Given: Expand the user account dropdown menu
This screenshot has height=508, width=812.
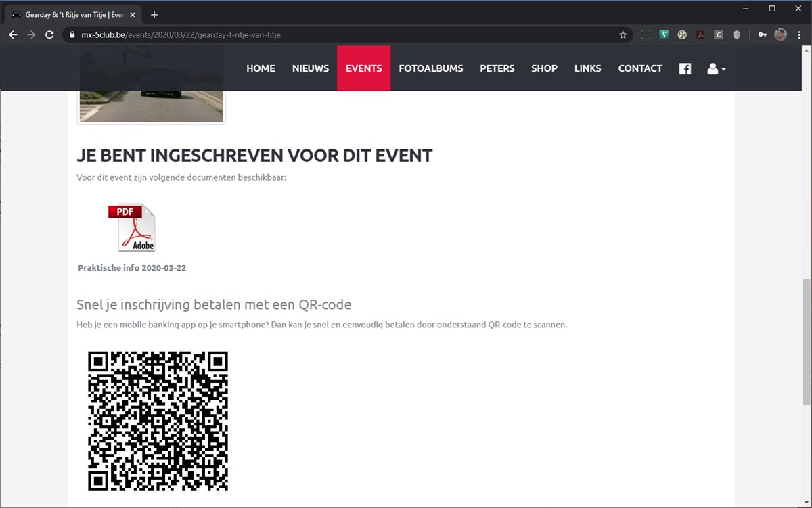Looking at the screenshot, I should click(x=716, y=68).
